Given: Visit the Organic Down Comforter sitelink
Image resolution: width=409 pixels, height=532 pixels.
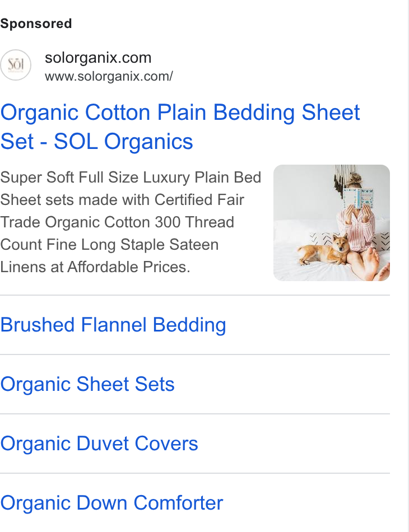Looking at the screenshot, I should (x=111, y=503).
